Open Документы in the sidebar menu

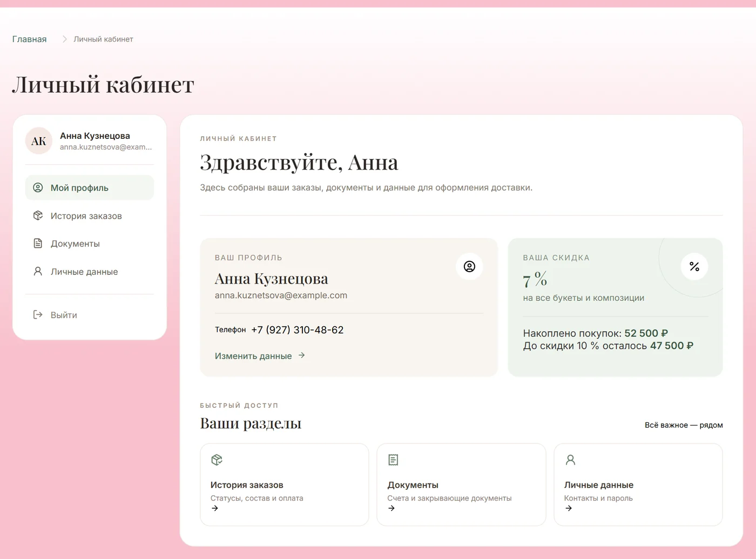90,244
